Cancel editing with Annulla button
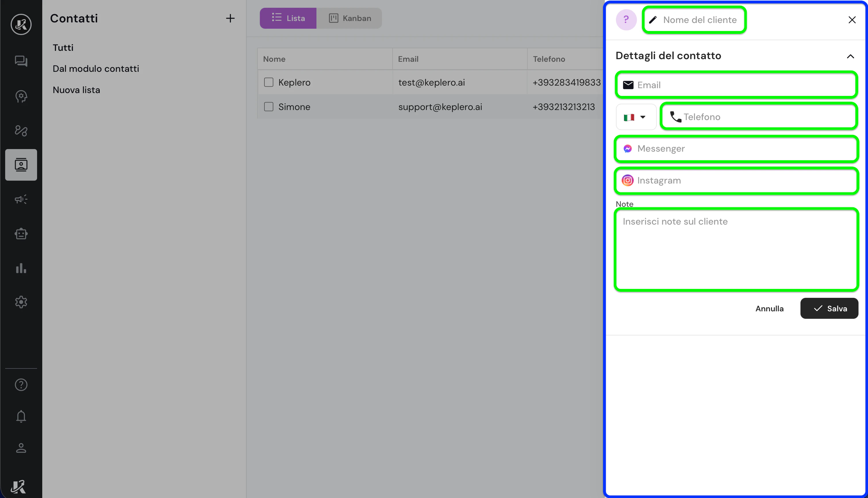Image resolution: width=868 pixels, height=498 pixels. [769, 308]
